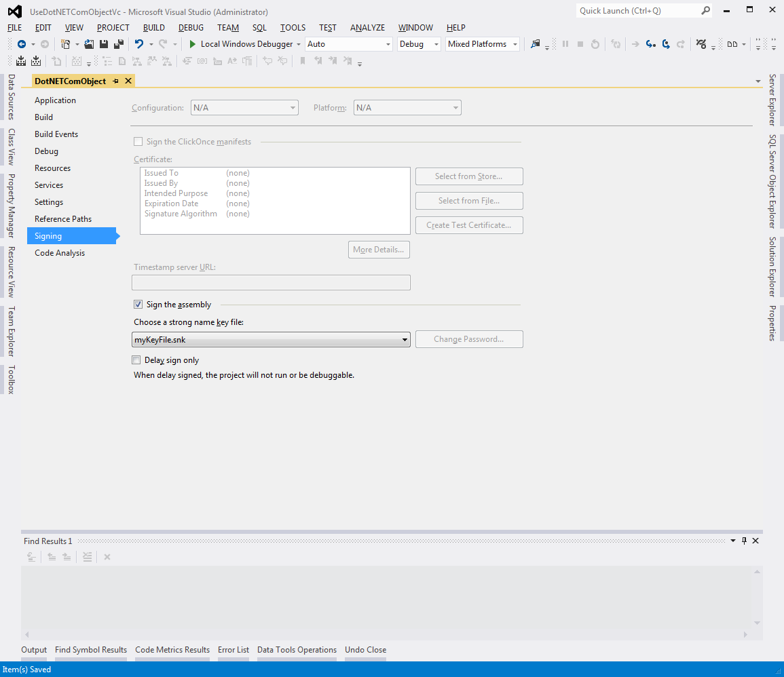Open the Configuration dropdown
Viewport: 784px width, 677px height.
[244, 108]
